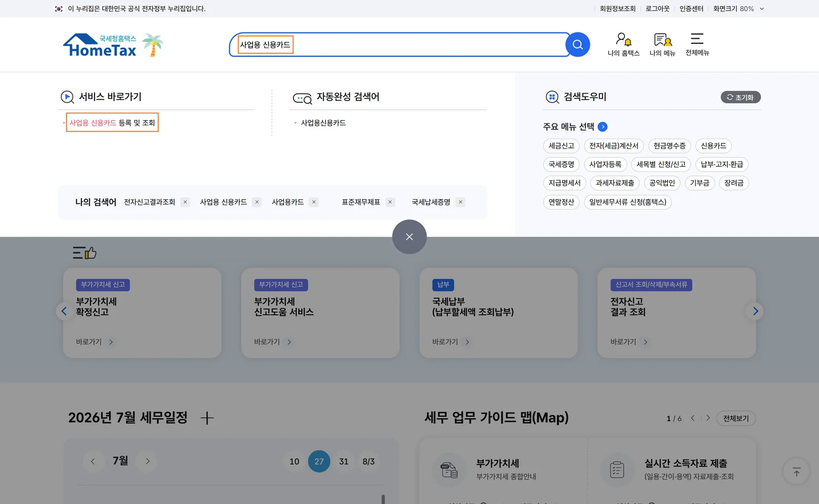
Task: Select autocomplete suggestion 사업용신용카드
Action: tap(324, 123)
